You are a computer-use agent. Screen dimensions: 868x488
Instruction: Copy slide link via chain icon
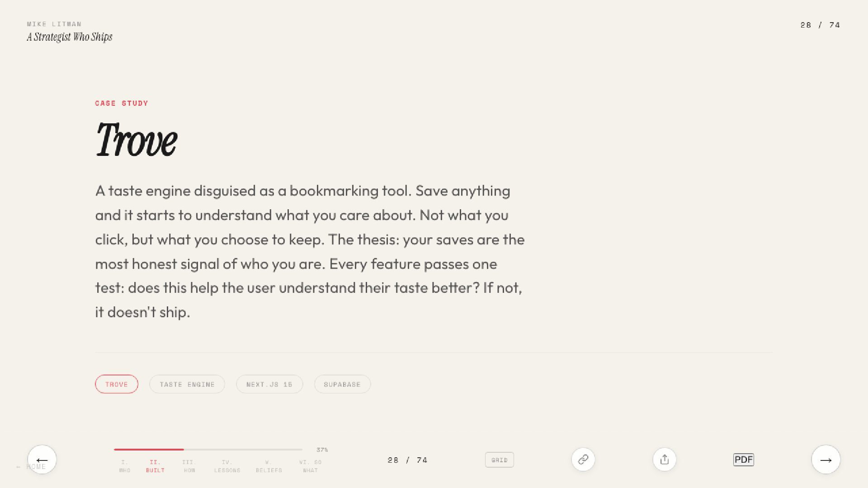point(583,460)
